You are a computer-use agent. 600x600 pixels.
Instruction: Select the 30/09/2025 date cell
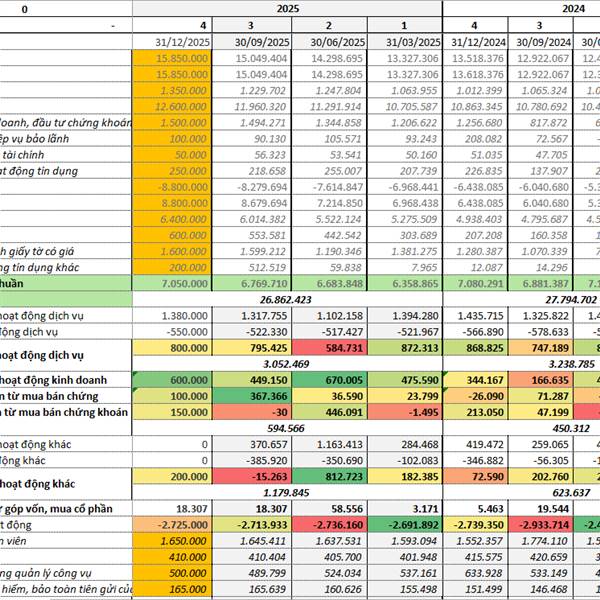(x=252, y=42)
